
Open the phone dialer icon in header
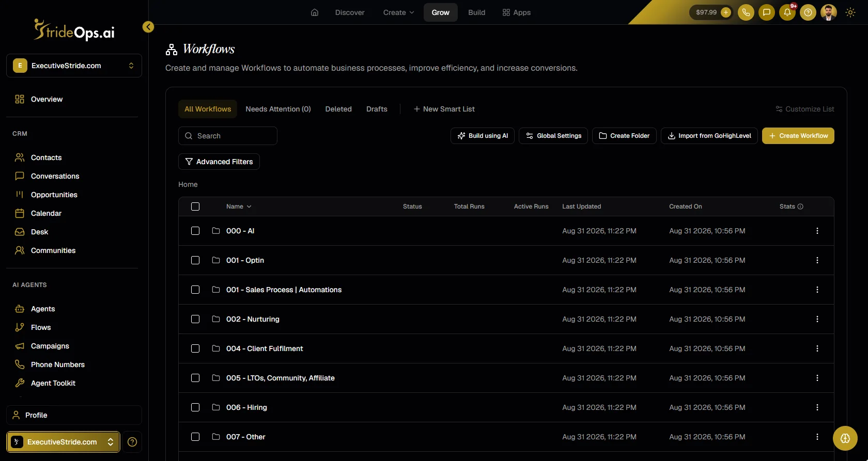[746, 12]
